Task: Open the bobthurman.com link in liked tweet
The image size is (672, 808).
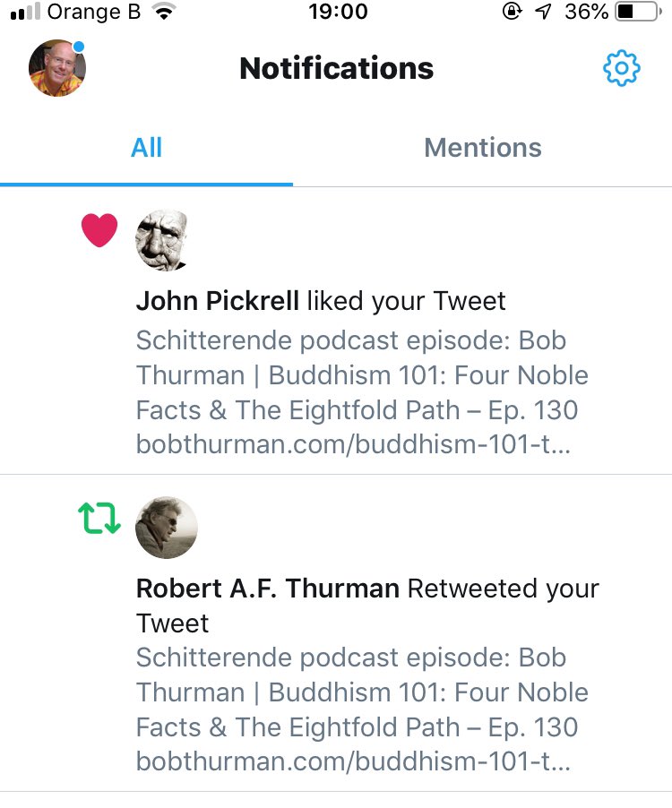Action: coord(353,444)
